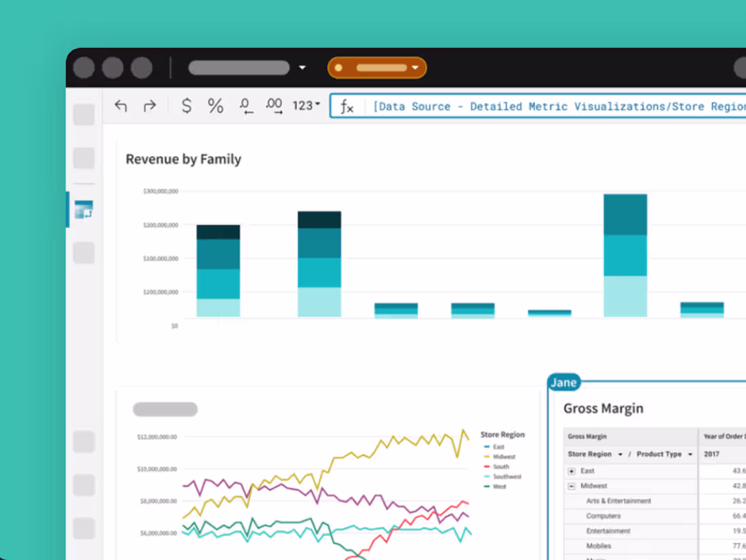
Task: Collapse the Midwest row in Gross Margin table
Action: click(x=572, y=486)
